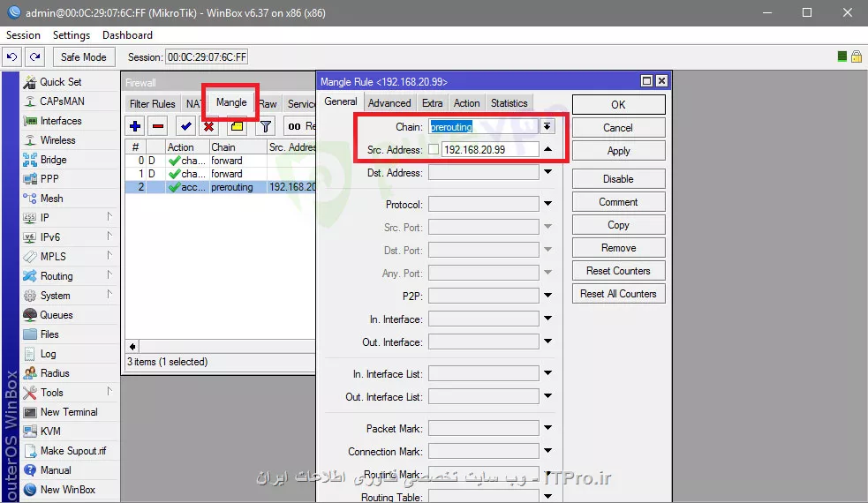Switch to Extra tab in Mangle Rule
This screenshot has height=503, width=868.
click(432, 103)
